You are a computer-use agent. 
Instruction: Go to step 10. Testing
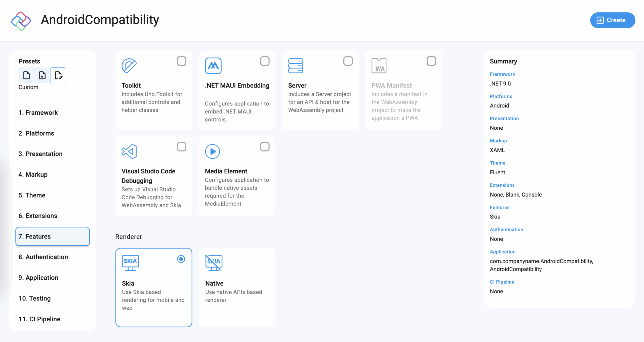(53, 298)
